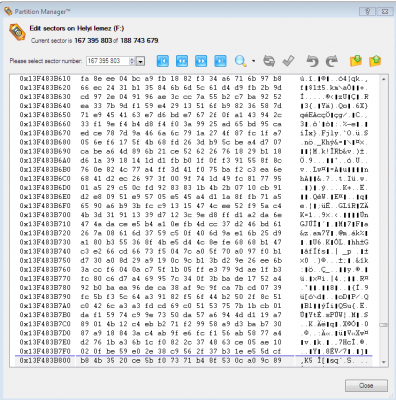396x400 pixels.
Task: Select offset row 0x13F483B760
Action: coord(45,269)
